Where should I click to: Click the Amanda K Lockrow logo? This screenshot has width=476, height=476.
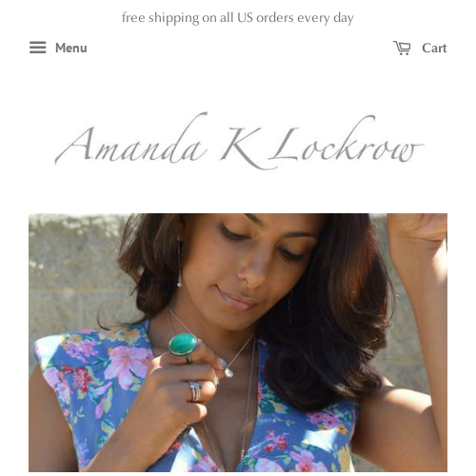pos(239,141)
